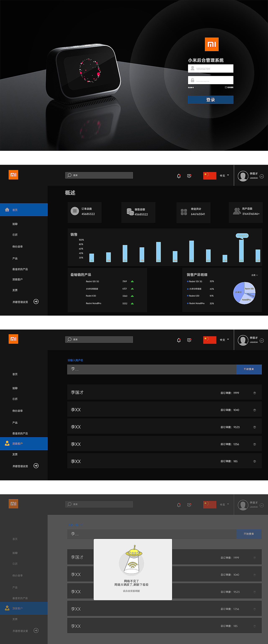Expand user menu chevron on customer search screen
Image resolution: width=268 pixels, height=644 pixels.
[262, 341]
